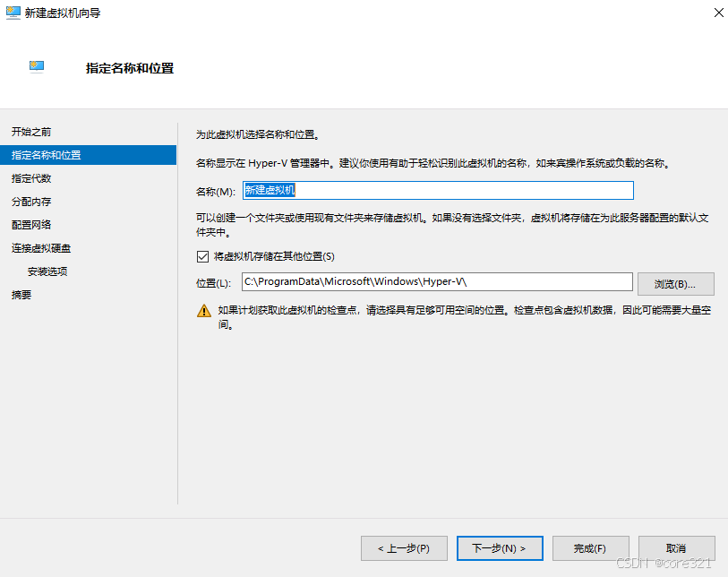This screenshot has width=728, height=577.
Task: Continue with 下一步(N) button
Action: pos(500,548)
